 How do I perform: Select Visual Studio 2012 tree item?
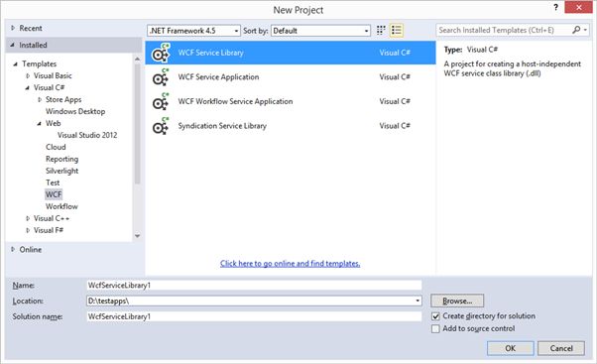(x=87, y=135)
